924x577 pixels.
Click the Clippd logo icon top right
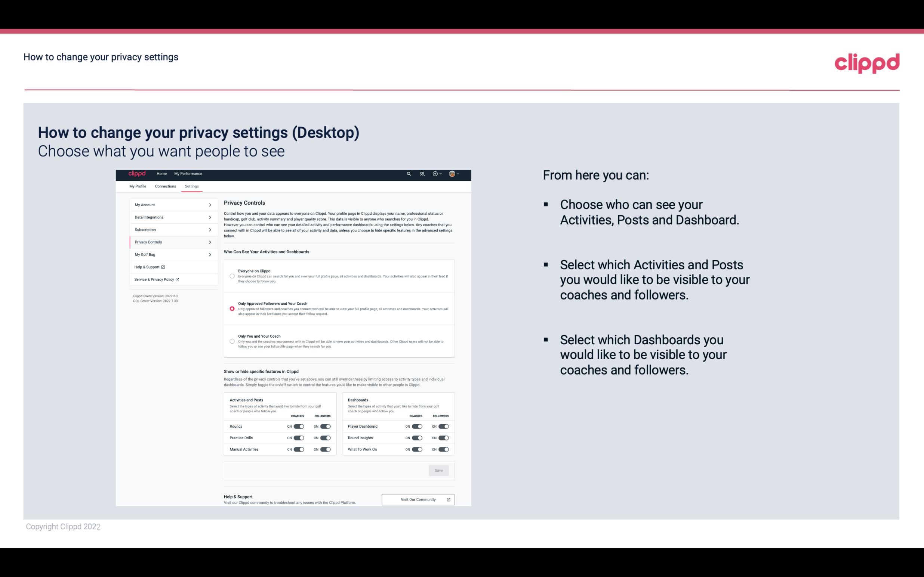(x=867, y=62)
